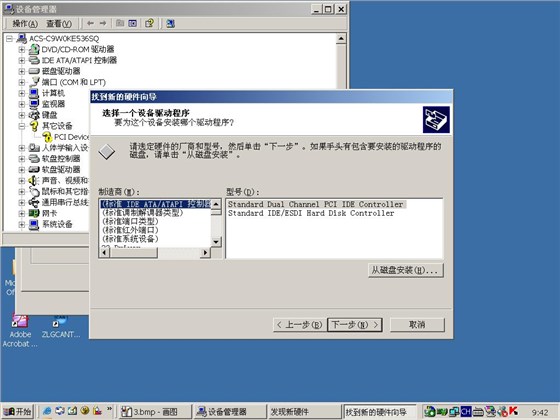Click the 从磁盘安装(H)... button
The height and width of the screenshot is (420, 560).
click(406, 270)
